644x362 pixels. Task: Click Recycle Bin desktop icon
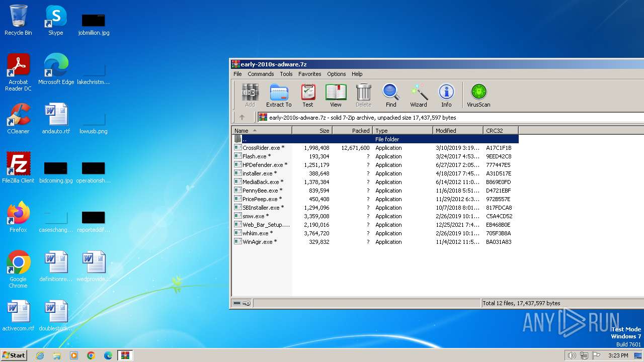[18, 20]
